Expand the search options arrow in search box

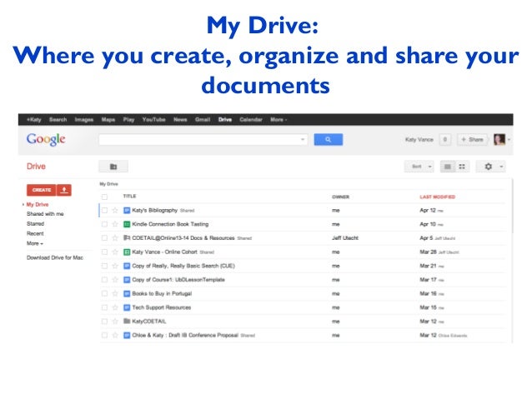[303, 139]
